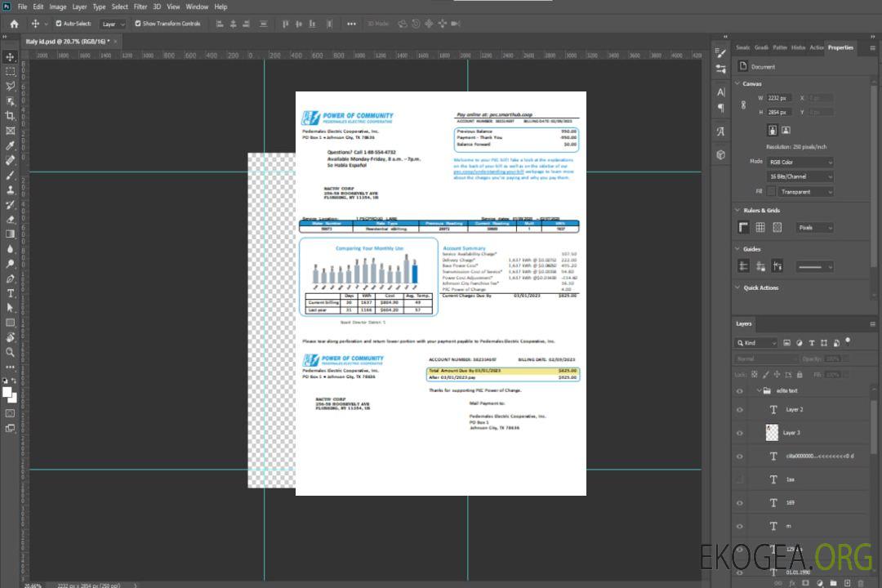Select the Crop tool
The width and height of the screenshot is (882, 588).
click(11, 116)
